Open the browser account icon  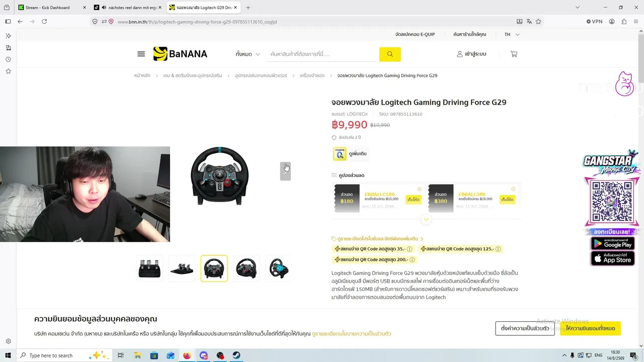(x=612, y=22)
